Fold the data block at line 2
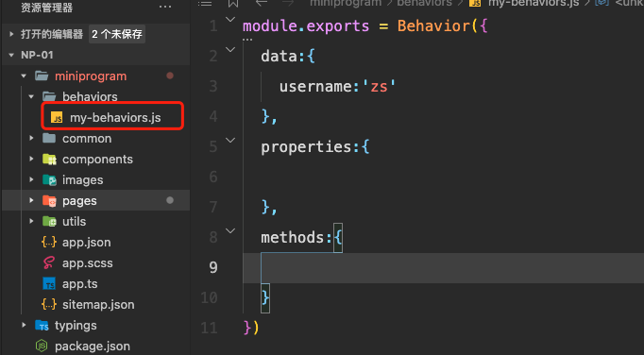Image resolution: width=644 pixels, height=355 pixels. 230,50
